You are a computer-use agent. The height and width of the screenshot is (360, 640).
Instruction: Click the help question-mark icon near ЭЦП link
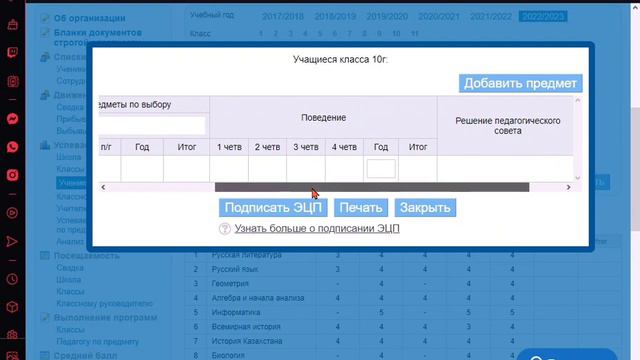(x=224, y=229)
